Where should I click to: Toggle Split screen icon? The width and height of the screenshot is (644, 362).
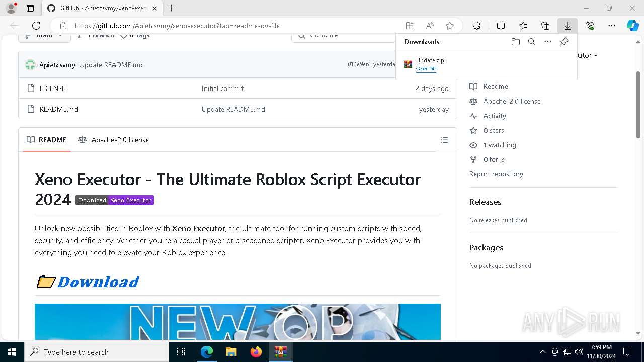(501, 26)
